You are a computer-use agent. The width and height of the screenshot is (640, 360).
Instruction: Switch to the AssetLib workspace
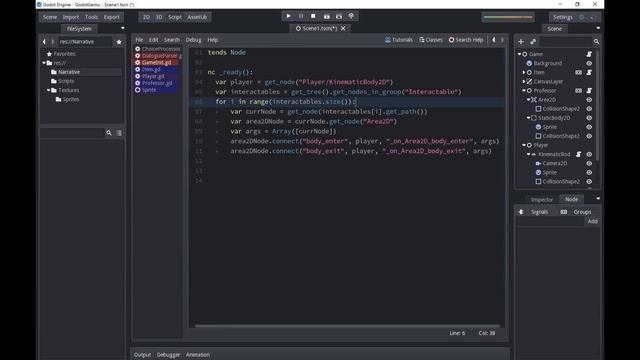197,17
